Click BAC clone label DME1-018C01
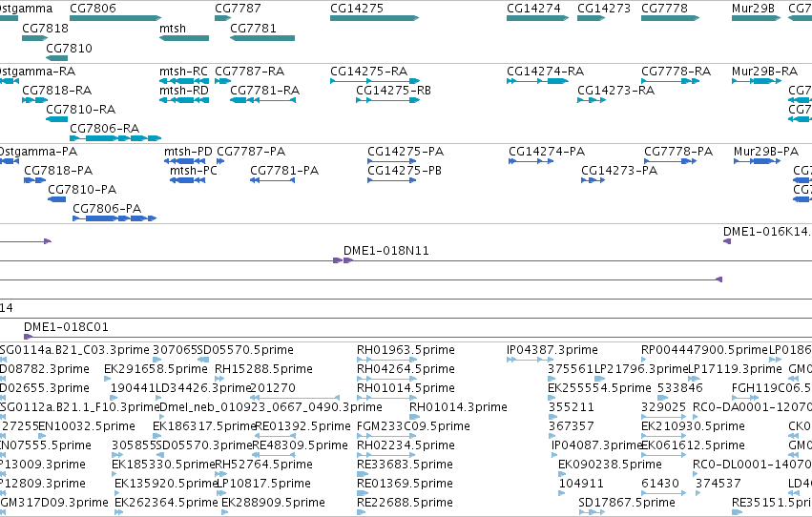 pos(66,327)
